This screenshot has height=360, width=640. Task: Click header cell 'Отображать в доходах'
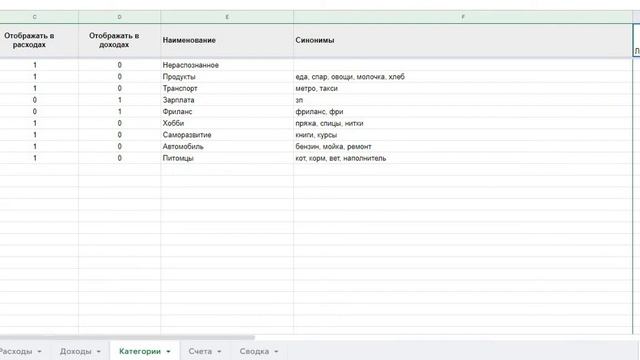pos(120,40)
